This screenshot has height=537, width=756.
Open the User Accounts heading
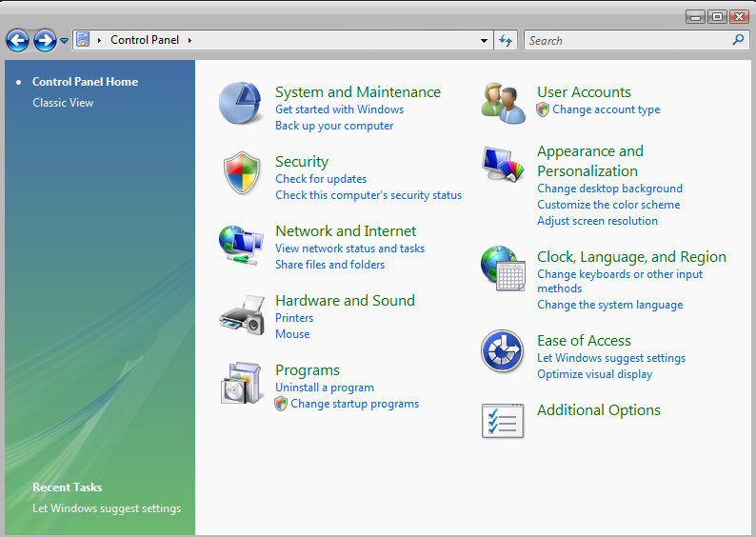584,92
